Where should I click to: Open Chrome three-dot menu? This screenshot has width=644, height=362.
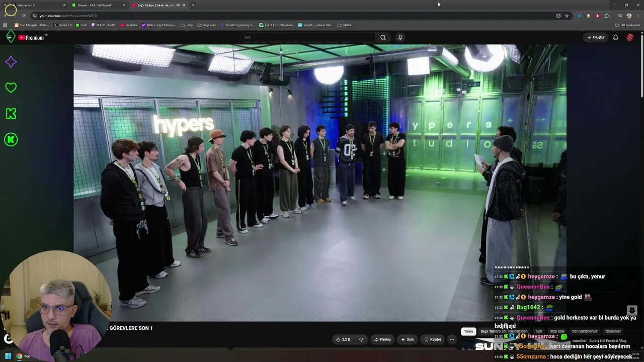tap(638, 16)
